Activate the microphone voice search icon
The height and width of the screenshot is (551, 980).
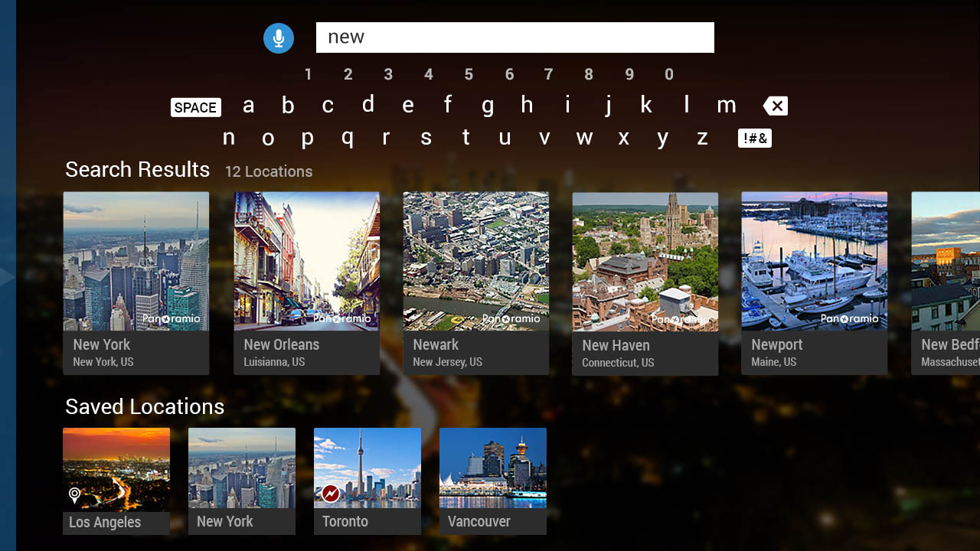tap(279, 38)
